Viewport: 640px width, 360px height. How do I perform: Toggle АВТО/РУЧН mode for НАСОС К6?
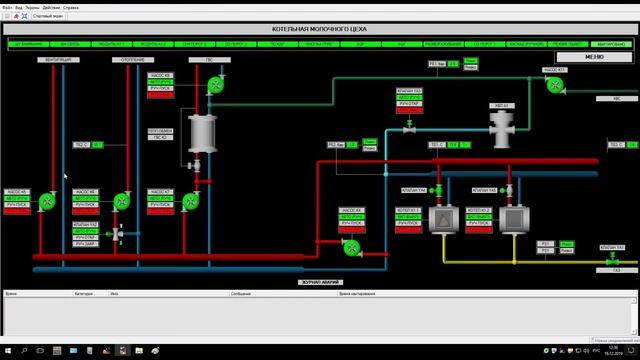pyautogui.click(x=86, y=198)
